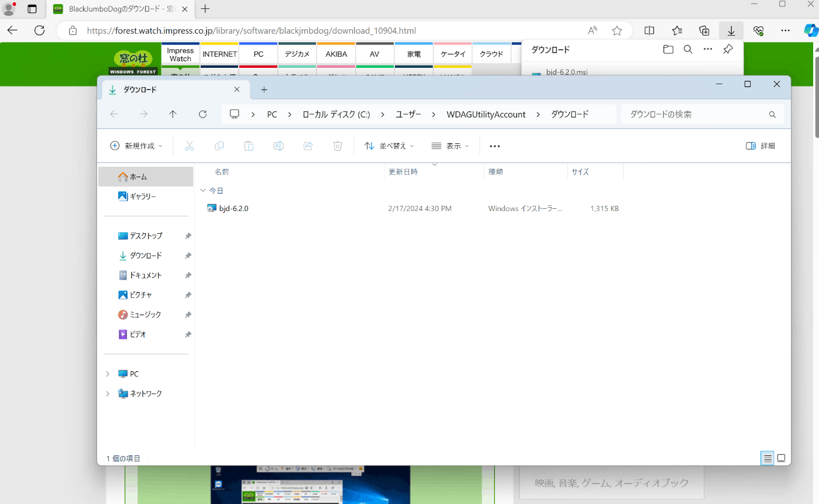This screenshot has width=819, height=504.
Task: Expand breadcrumb chevron after PC
Action: pos(290,115)
